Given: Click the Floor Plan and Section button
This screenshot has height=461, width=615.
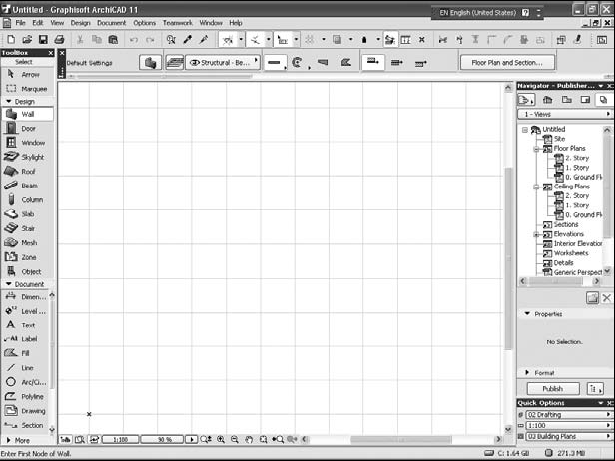Looking at the screenshot, I should [507, 62].
